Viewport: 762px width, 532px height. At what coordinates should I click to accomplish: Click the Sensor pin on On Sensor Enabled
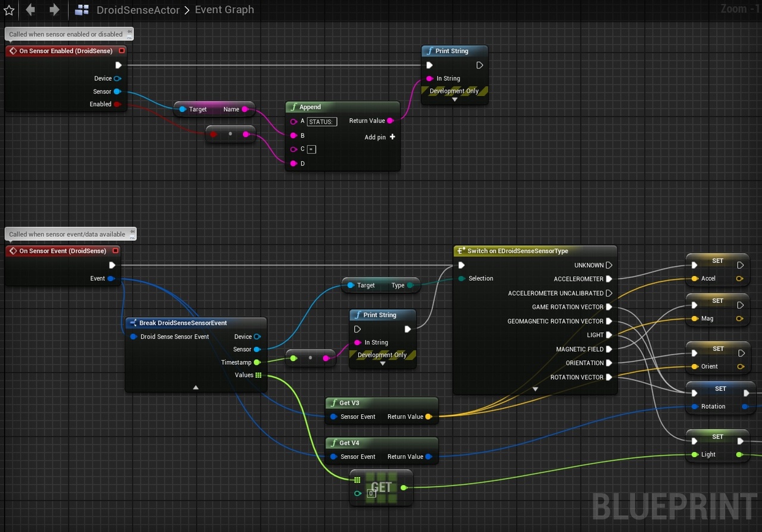point(117,92)
